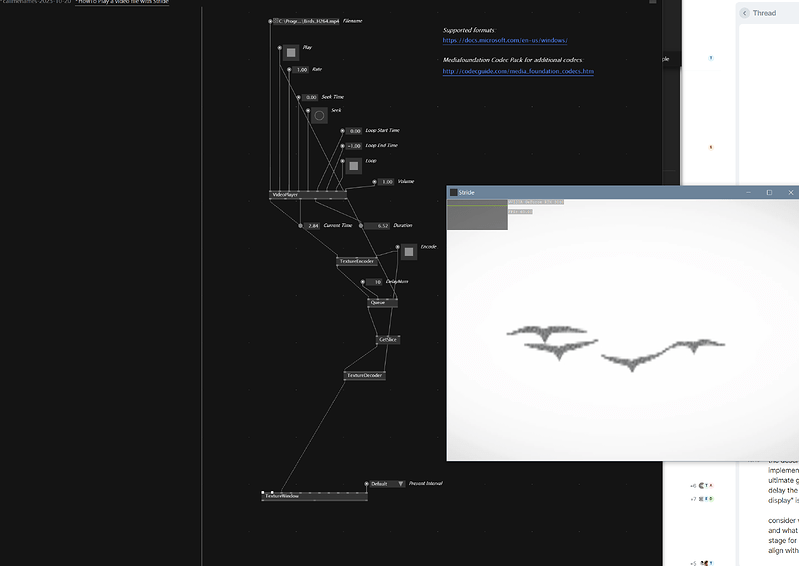
Task: Toggle the Loop box
Action: pos(354,166)
